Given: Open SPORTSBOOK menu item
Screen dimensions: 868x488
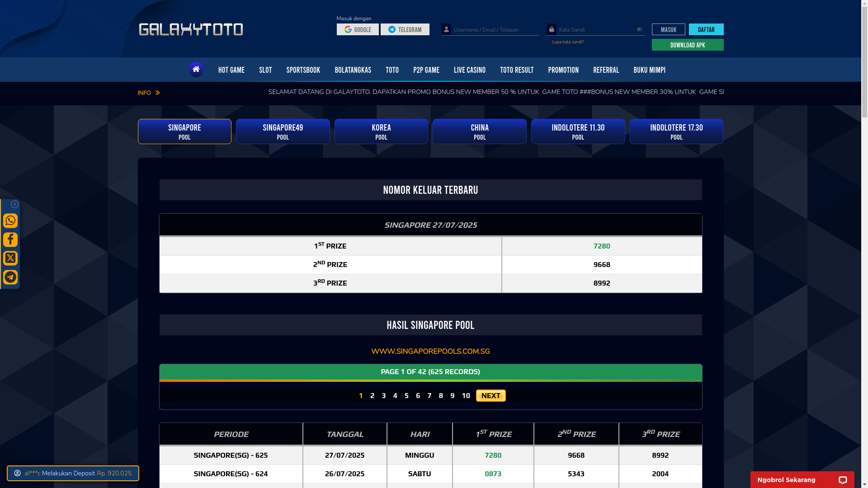Looking at the screenshot, I should tap(303, 70).
